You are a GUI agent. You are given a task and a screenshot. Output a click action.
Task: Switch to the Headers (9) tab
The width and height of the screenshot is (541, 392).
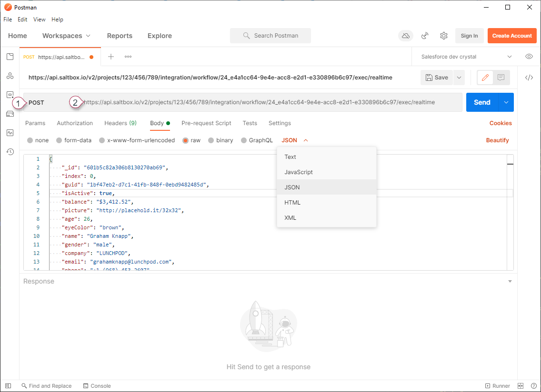pyautogui.click(x=120, y=123)
